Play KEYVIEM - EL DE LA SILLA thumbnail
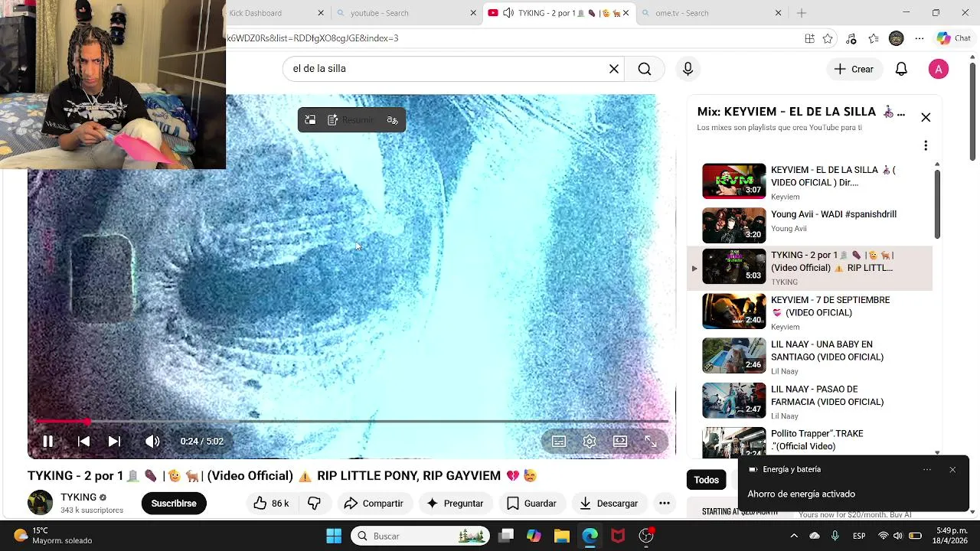This screenshot has height=551, width=980. point(734,181)
